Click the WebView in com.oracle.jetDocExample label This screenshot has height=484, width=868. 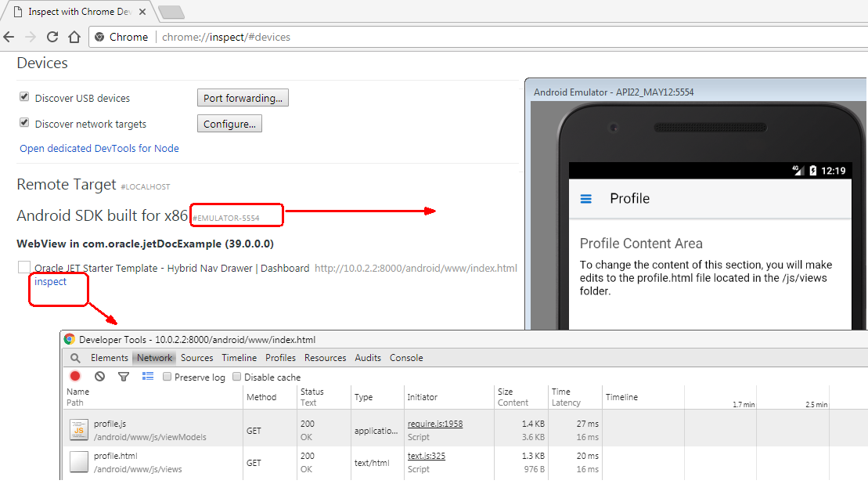click(x=145, y=244)
